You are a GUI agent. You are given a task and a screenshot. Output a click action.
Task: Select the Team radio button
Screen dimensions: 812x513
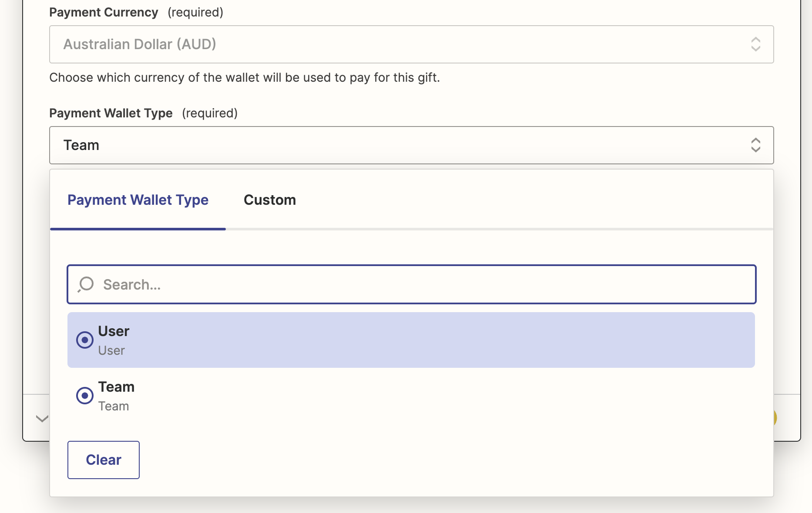85,396
